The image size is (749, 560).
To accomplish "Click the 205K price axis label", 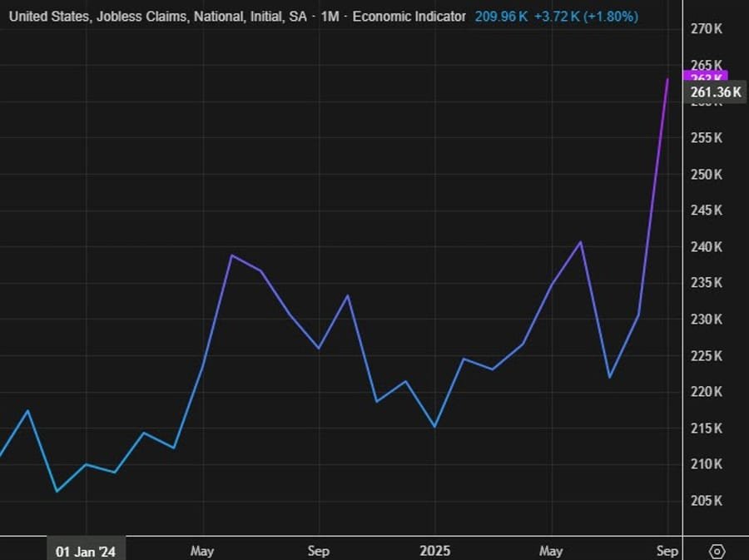I will click(705, 500).
